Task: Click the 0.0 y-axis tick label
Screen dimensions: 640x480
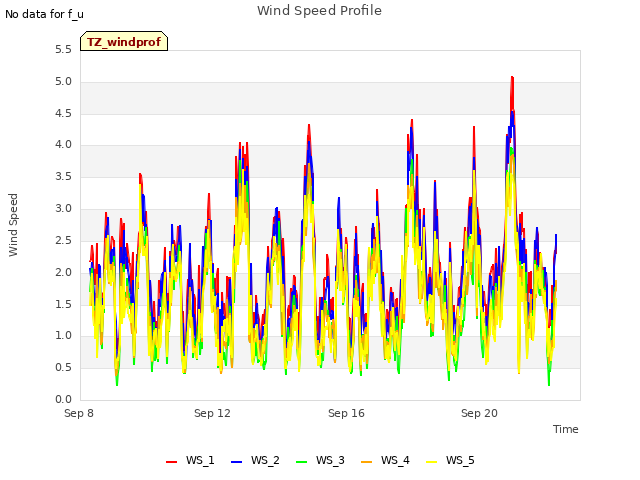Action: pyautogui.click(x=63, y=399)
